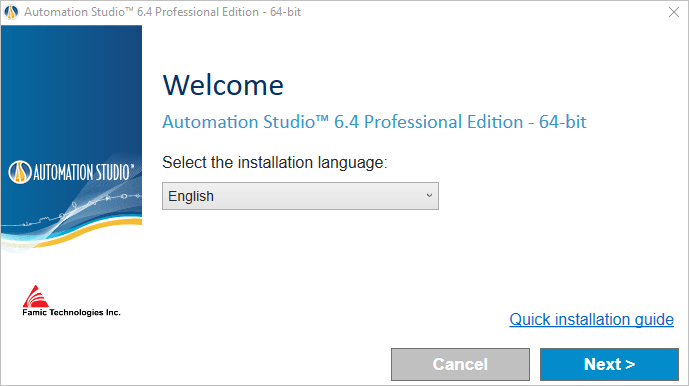This screenshot has width=689, height=386.
Task: Click the Next button
Action: 609,364
